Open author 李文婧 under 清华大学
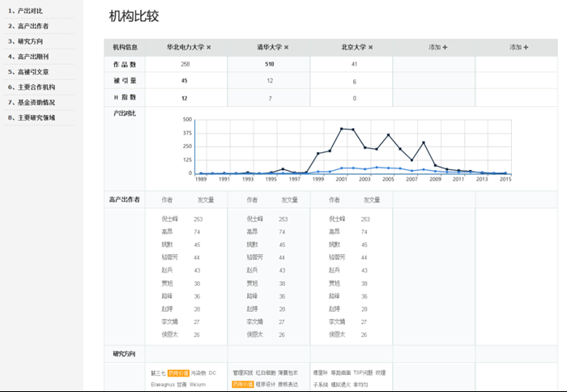Screen dimensions: 567x392 tap(255, 322)
